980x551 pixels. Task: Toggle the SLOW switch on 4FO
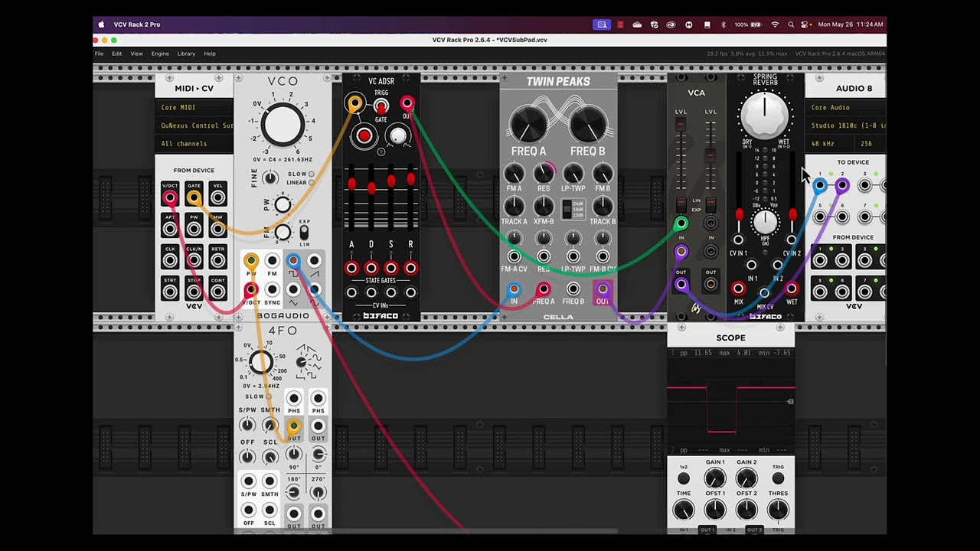pyautogui.click(x=269, y=396)
